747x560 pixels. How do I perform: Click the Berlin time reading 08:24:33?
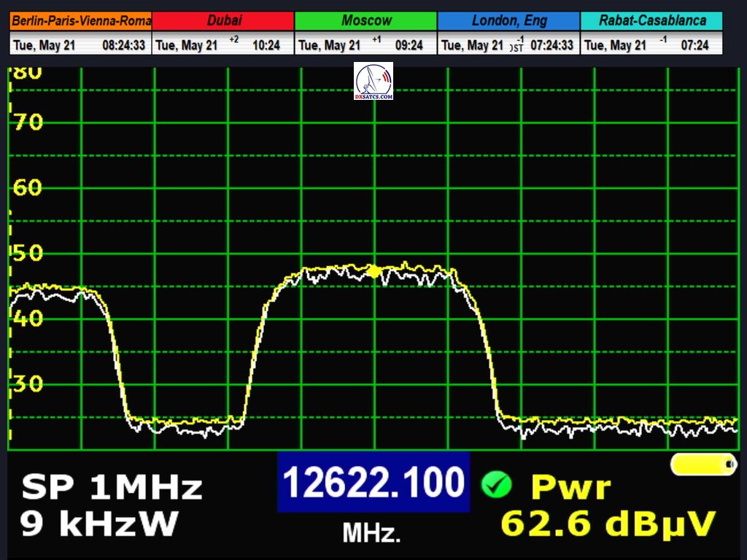[123, 45]
